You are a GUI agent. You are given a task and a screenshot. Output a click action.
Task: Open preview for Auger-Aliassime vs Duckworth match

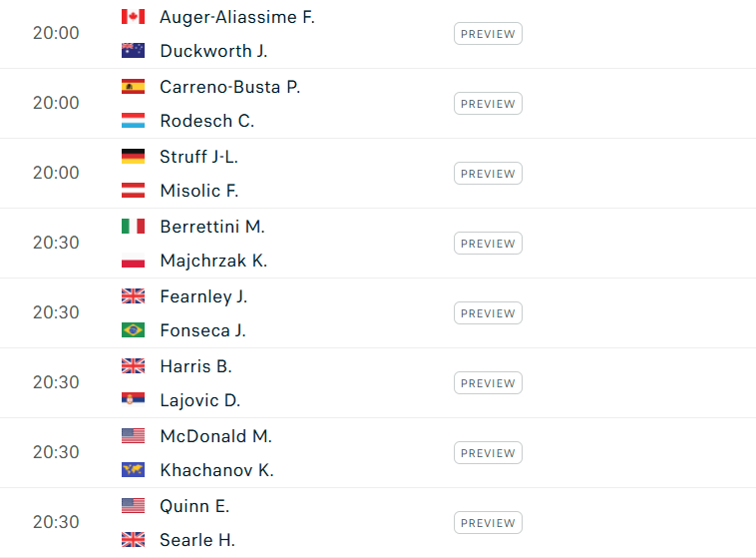pyautogui.click(x=488, y=34)
